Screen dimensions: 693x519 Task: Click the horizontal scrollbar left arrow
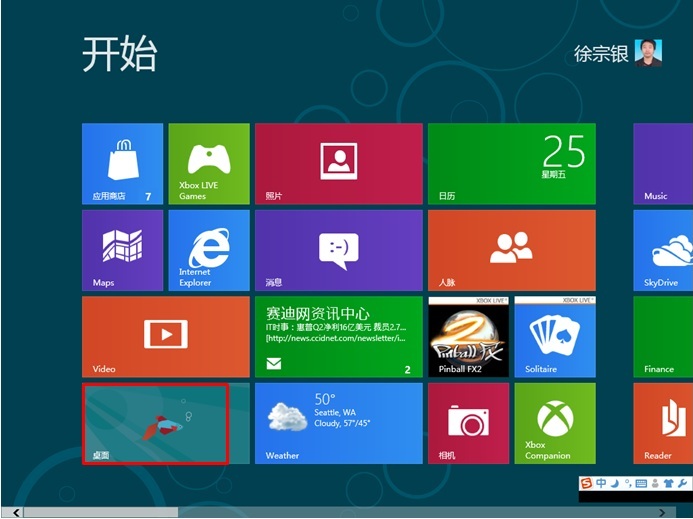click(16, 513)
